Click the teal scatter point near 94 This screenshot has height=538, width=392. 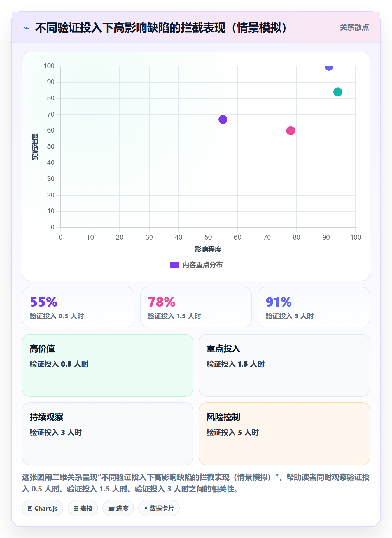coord(338,92)
